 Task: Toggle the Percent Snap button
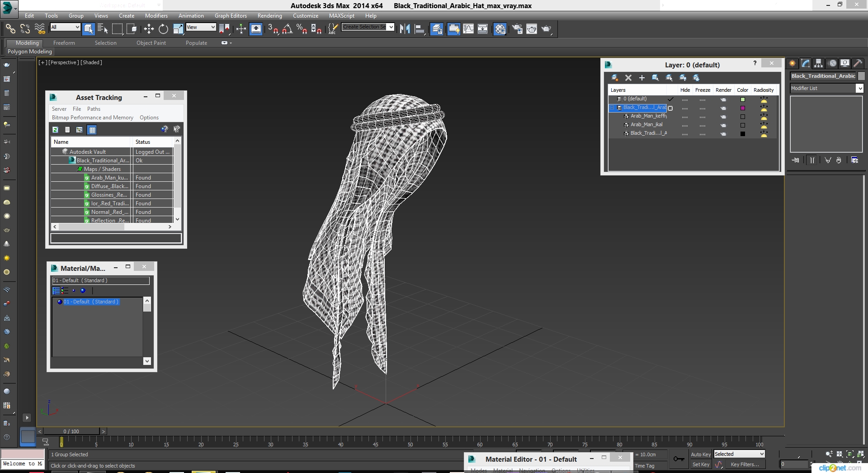click(302, 29)
